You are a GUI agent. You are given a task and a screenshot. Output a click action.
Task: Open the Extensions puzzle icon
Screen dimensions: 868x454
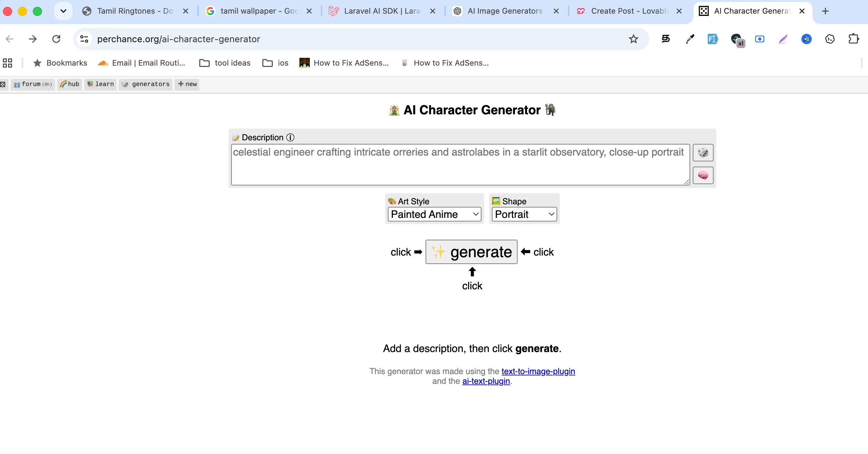point(853,39)
